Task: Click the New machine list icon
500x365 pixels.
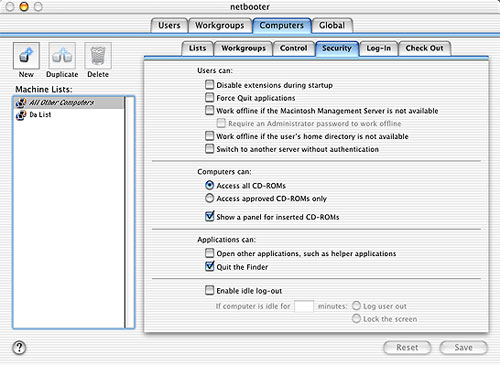Action: [26, 55]
